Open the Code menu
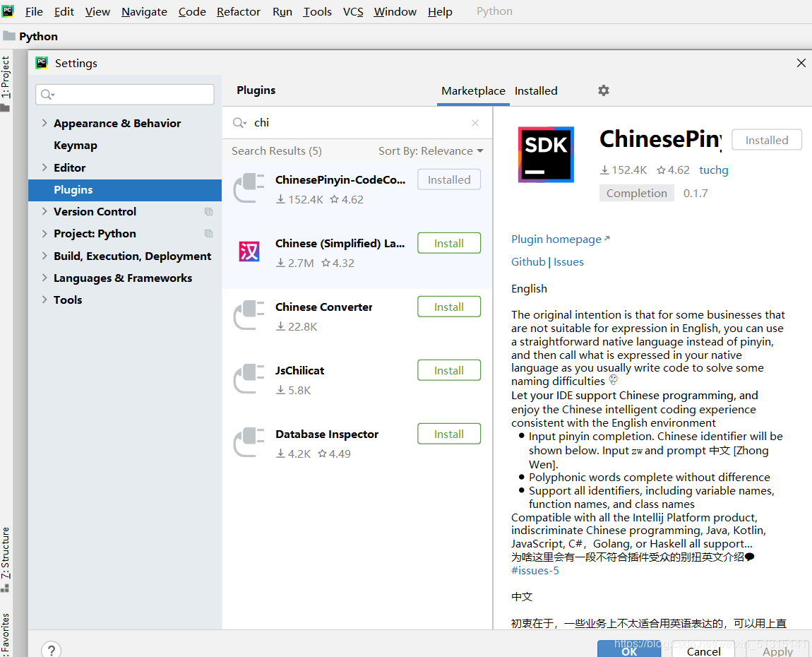The image size is (812, 657). coord(192,11)
